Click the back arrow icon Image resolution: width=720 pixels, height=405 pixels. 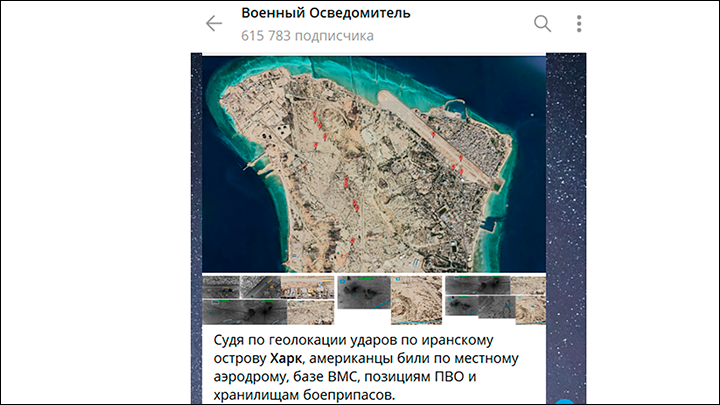click(x=213, y=24)
